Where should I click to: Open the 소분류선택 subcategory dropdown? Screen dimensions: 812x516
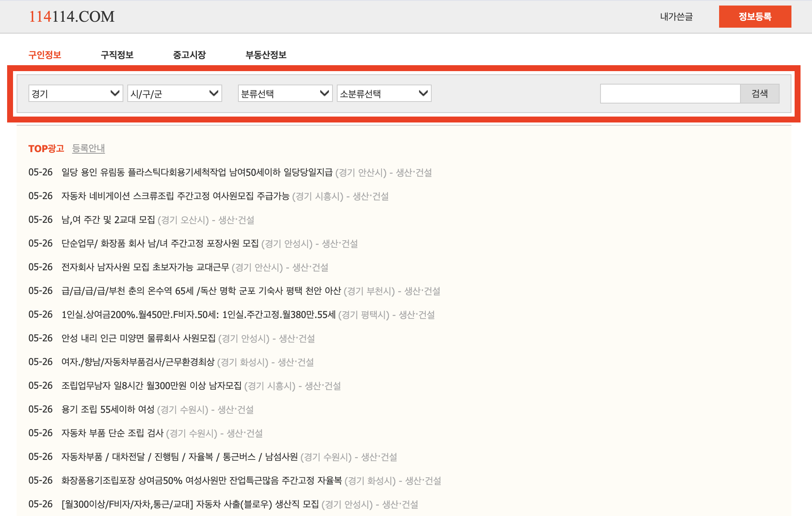383,93
